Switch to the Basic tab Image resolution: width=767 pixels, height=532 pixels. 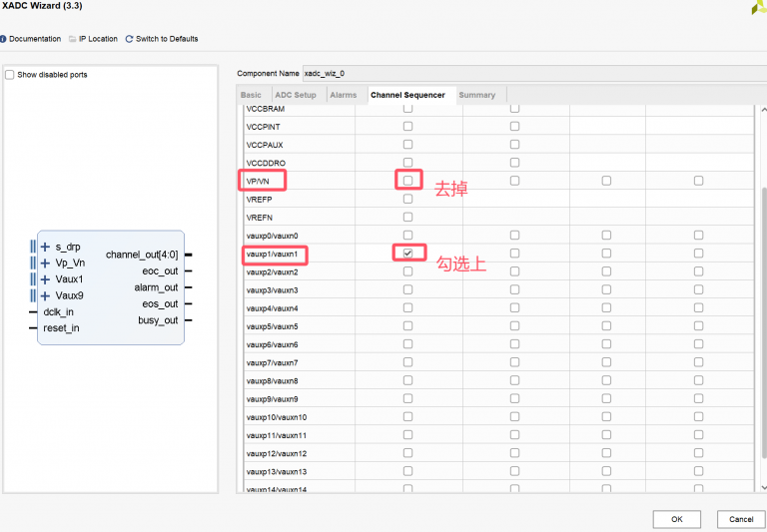click(251, 95)
